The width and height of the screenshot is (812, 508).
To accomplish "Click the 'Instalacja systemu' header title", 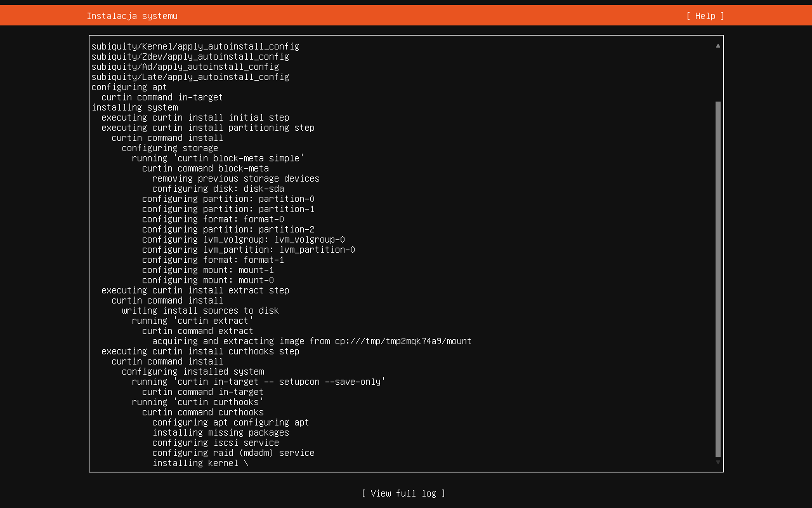I will click(132, 16).
